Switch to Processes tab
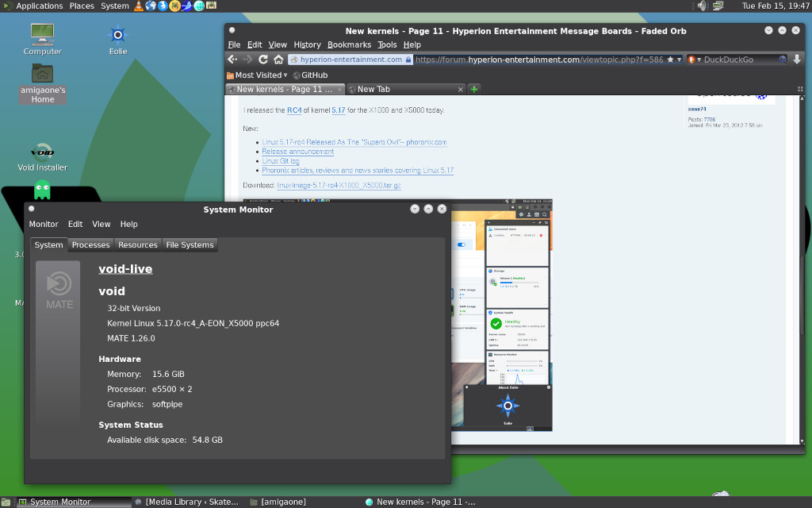Image resolution: width=812 pixels, height=508 pixels. (x=90, y=244)
